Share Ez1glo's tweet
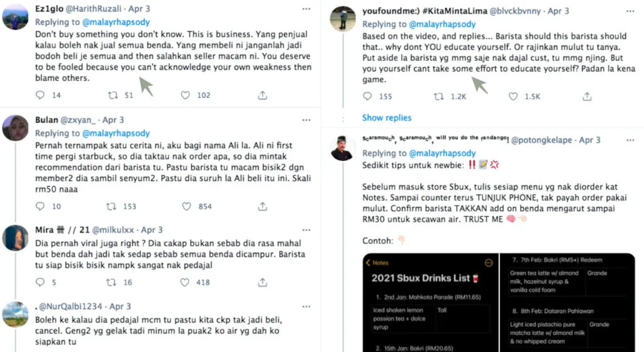 [263, 96]
